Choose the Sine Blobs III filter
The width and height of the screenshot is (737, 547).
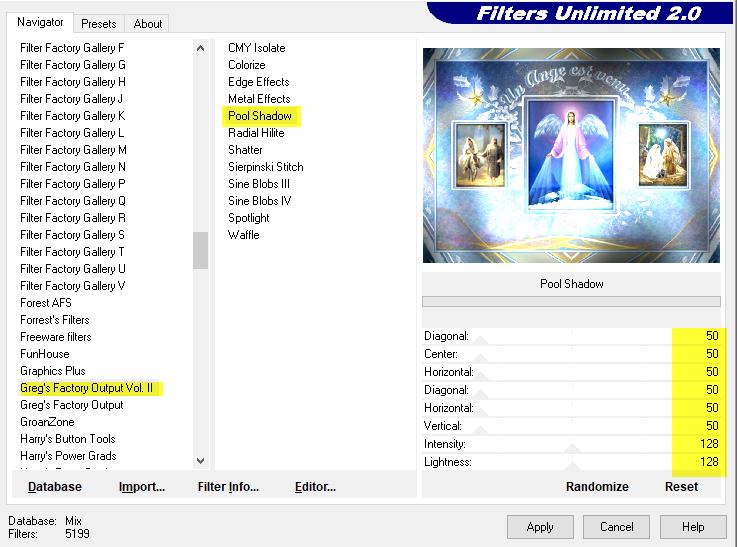click(x=259, y=184)
